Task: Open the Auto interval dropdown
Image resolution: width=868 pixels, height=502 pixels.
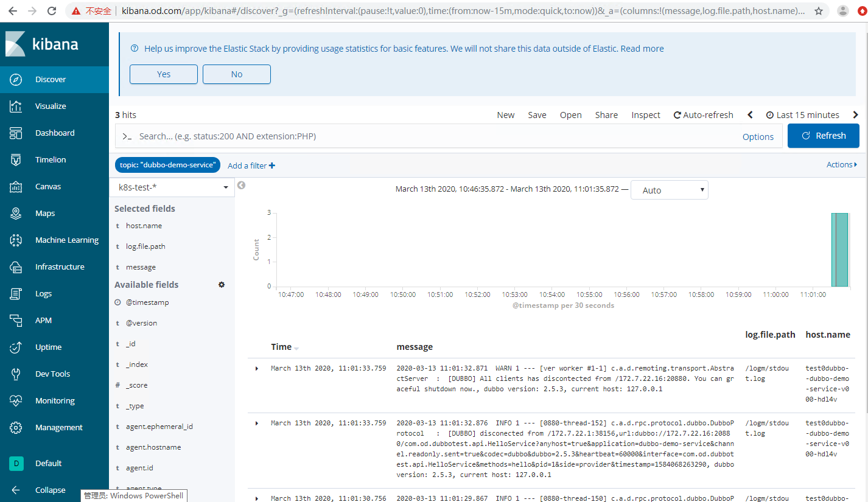Action: pos(669,190)
